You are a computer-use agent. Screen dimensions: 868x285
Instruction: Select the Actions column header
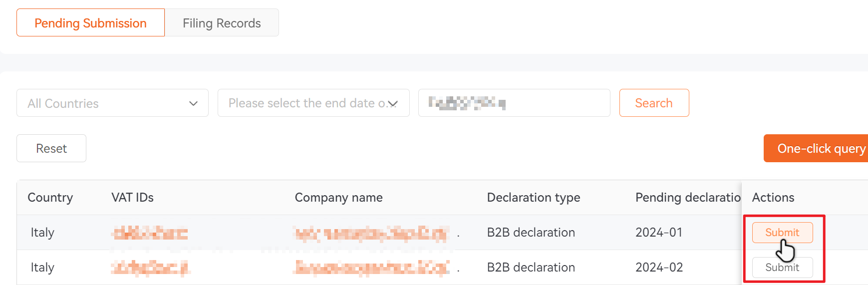click(x=773, y=198)
